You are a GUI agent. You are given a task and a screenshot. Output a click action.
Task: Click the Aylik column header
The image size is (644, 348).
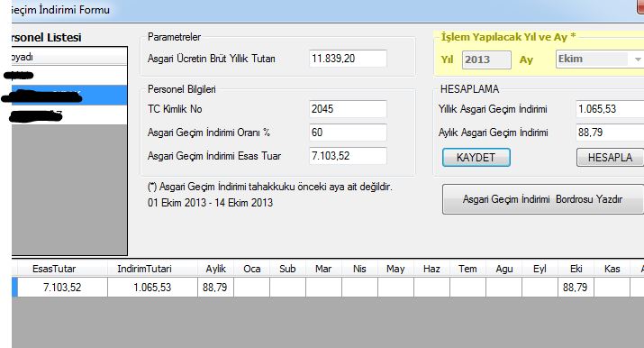pos(215,269)
